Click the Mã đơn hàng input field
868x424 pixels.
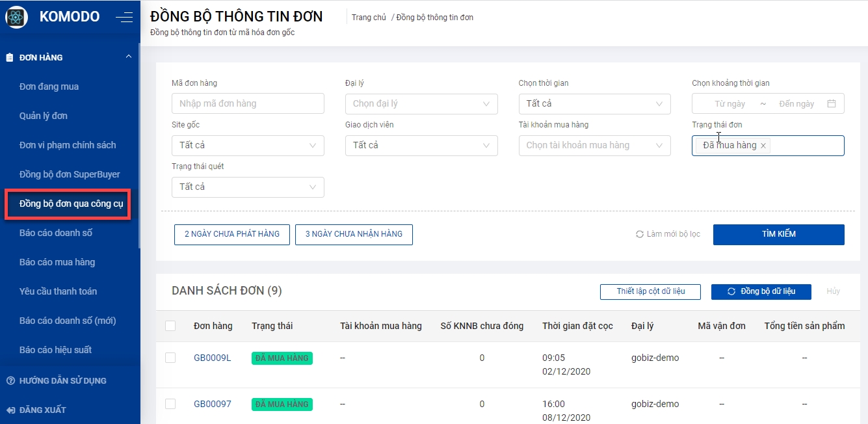248,103
